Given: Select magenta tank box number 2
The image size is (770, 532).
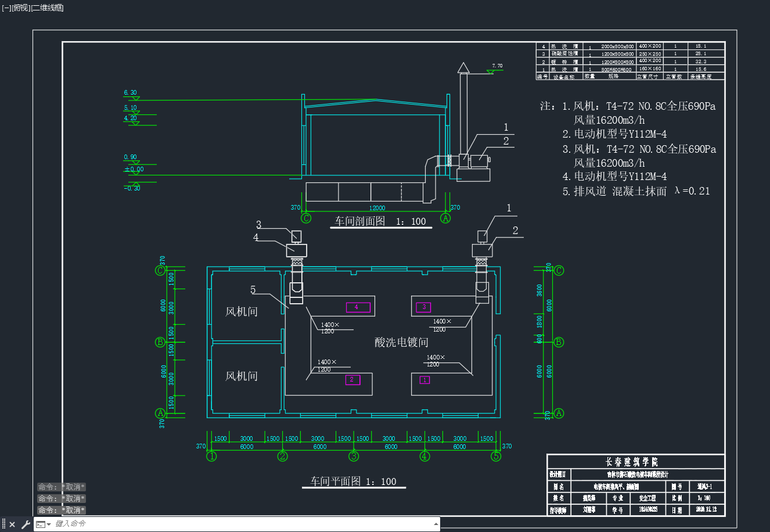Looking at the screenshot, I should [352, 380].
